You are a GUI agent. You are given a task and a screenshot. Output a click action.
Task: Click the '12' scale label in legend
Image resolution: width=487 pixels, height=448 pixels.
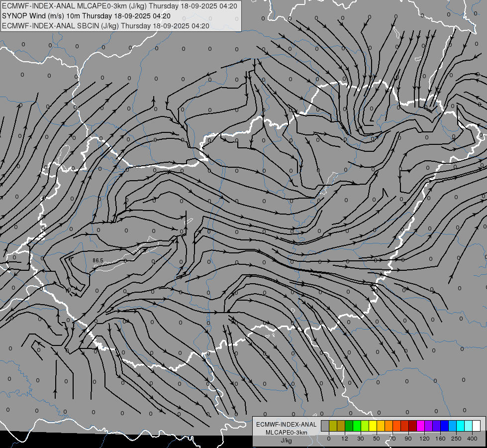pos(345,439)
